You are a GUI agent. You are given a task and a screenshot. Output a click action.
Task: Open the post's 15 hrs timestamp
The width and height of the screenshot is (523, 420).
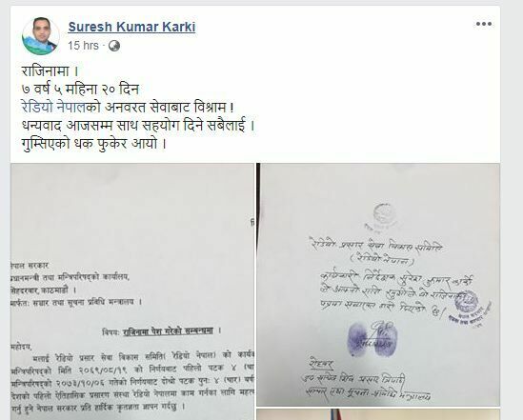84,46
